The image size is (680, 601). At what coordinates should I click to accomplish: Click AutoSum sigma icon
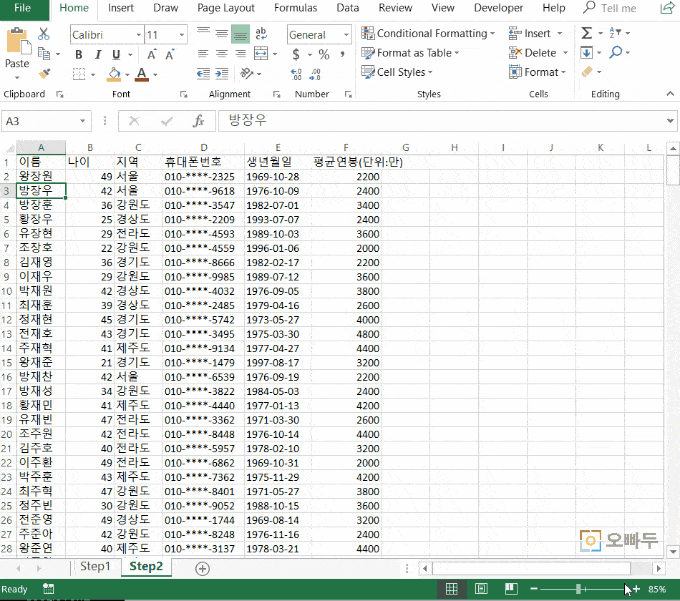pos(586,33)
